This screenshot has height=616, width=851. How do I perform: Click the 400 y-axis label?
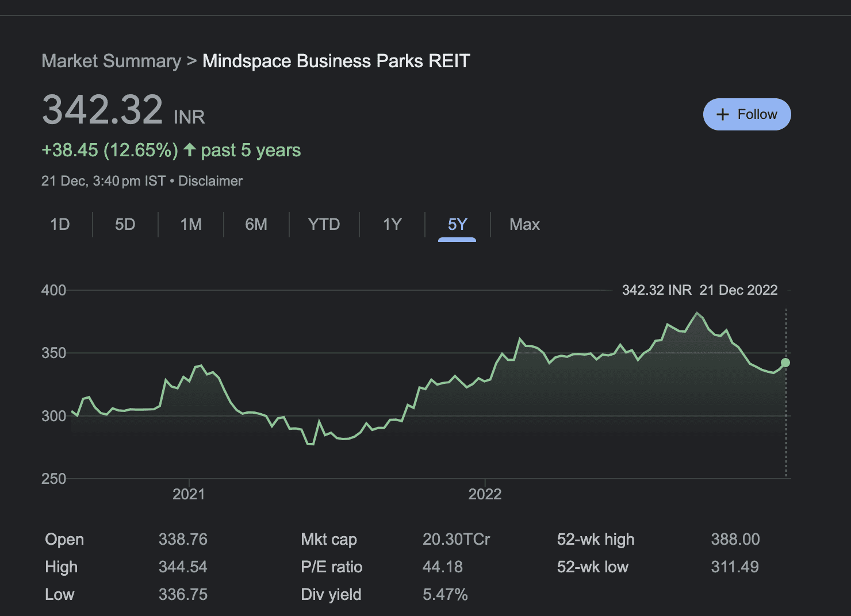tap(53, 290)
